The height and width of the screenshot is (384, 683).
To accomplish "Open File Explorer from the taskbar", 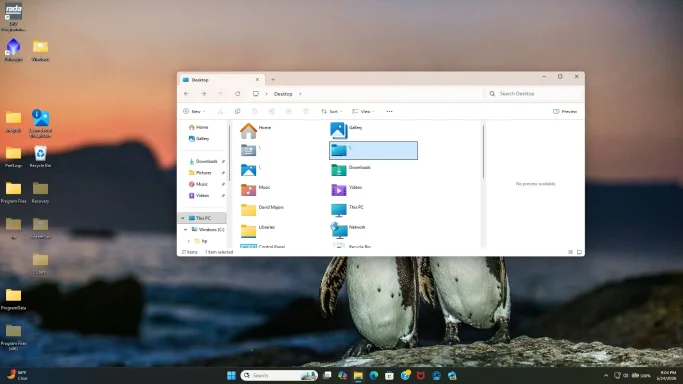I will pyautogui.click(x=358, y=375).
